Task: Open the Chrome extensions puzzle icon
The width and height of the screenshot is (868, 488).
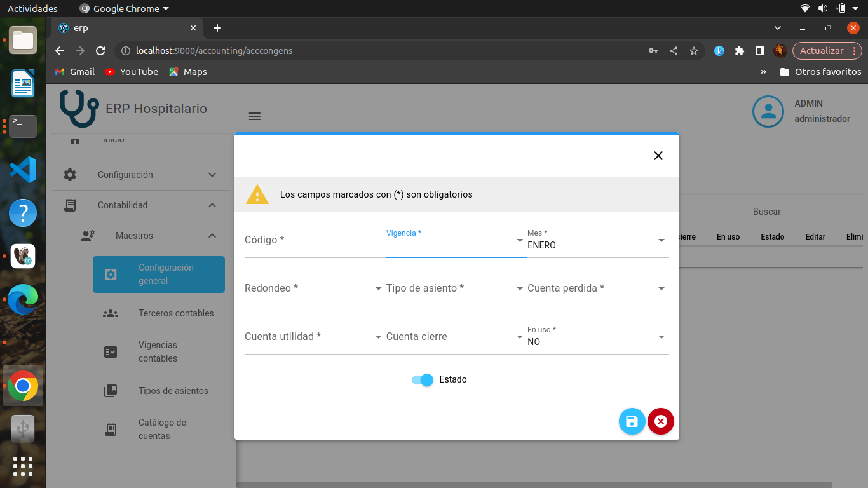Action: pos(739,51)
